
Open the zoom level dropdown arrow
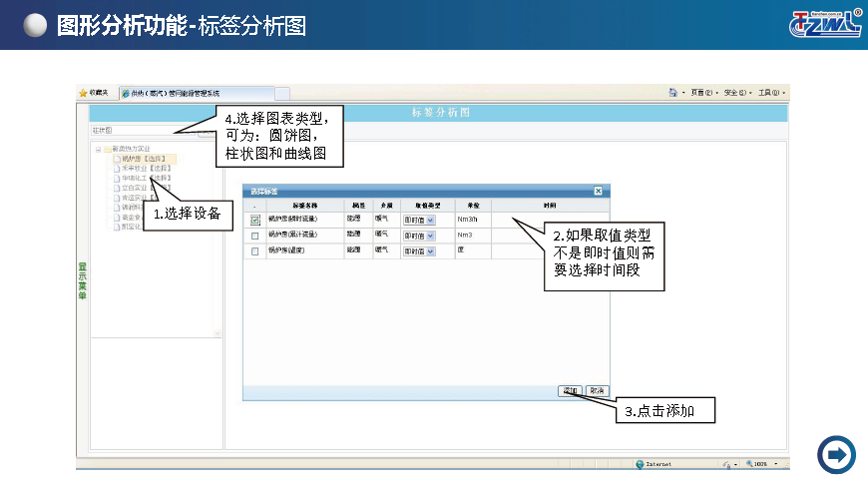[x=775, y=464]
